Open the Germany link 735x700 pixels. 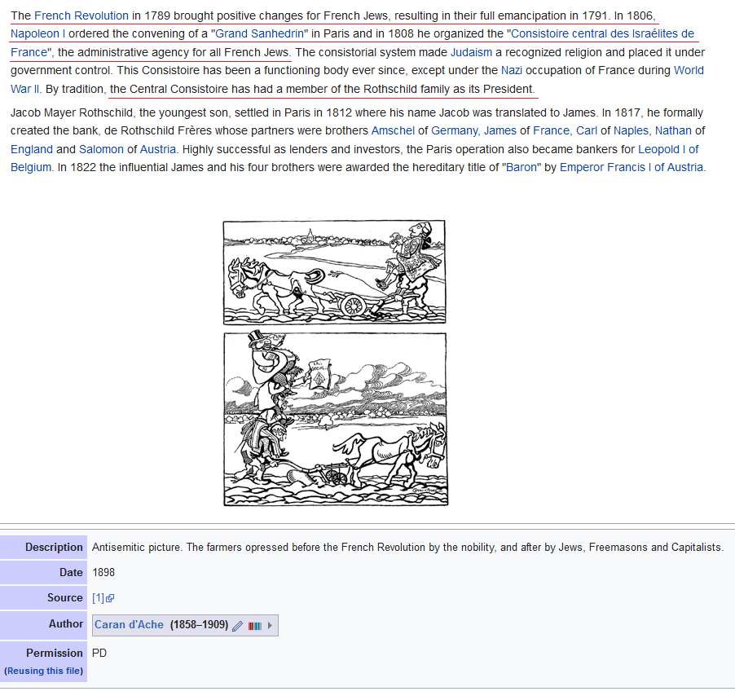454,130
